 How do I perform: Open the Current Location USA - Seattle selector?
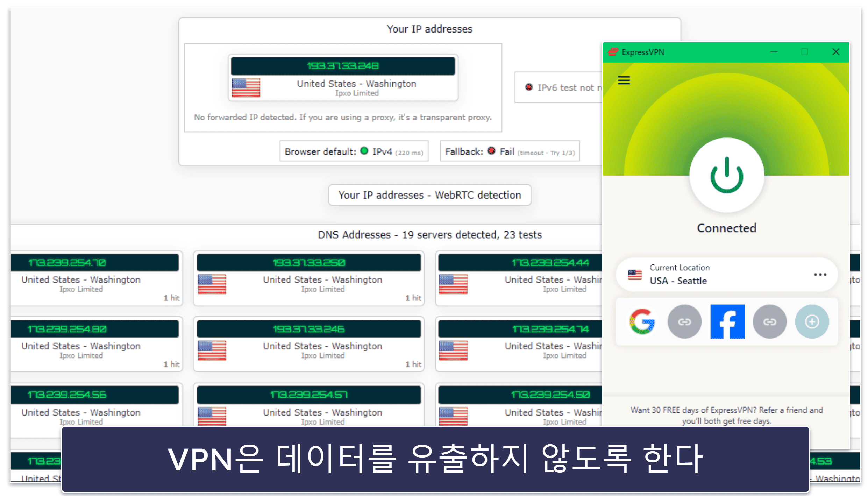(727, 275)
